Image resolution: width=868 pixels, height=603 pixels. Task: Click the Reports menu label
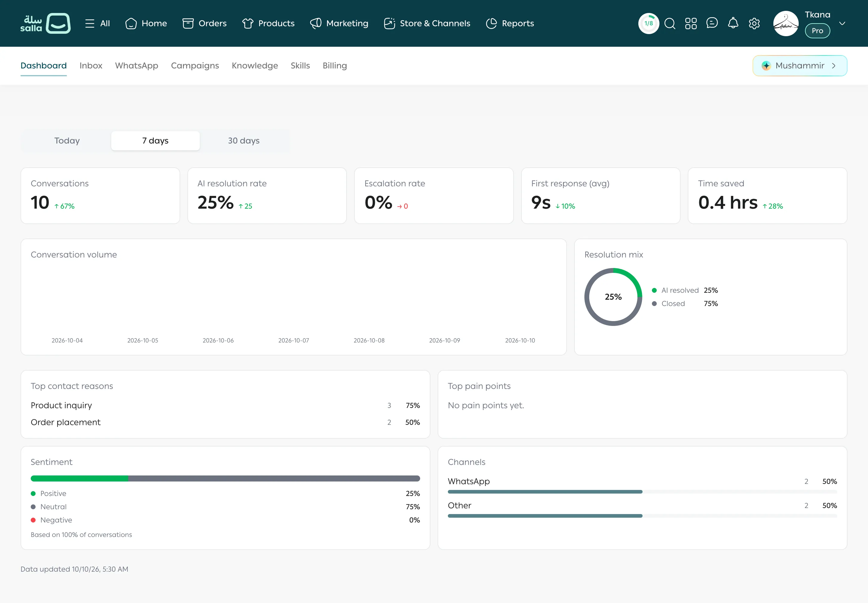pyautogui.click(x=518, y=24)
